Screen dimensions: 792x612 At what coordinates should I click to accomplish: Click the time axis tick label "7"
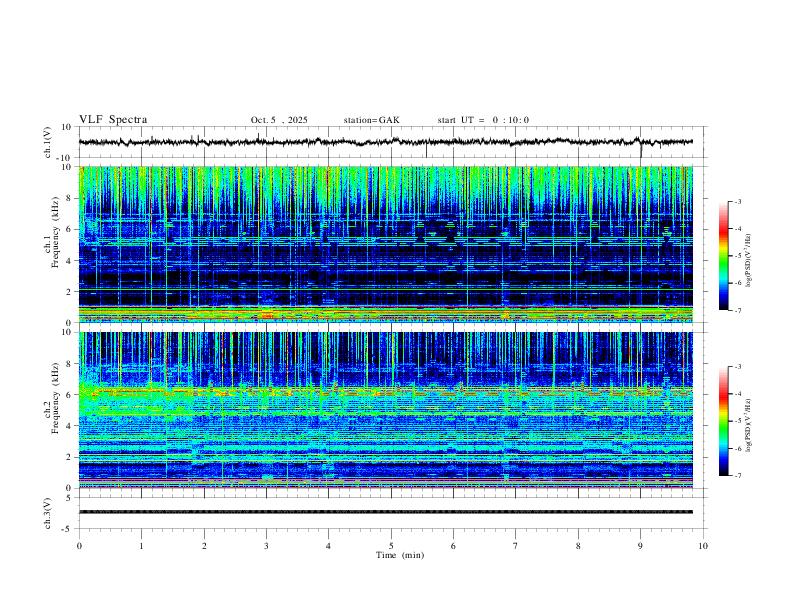(516, 546)
